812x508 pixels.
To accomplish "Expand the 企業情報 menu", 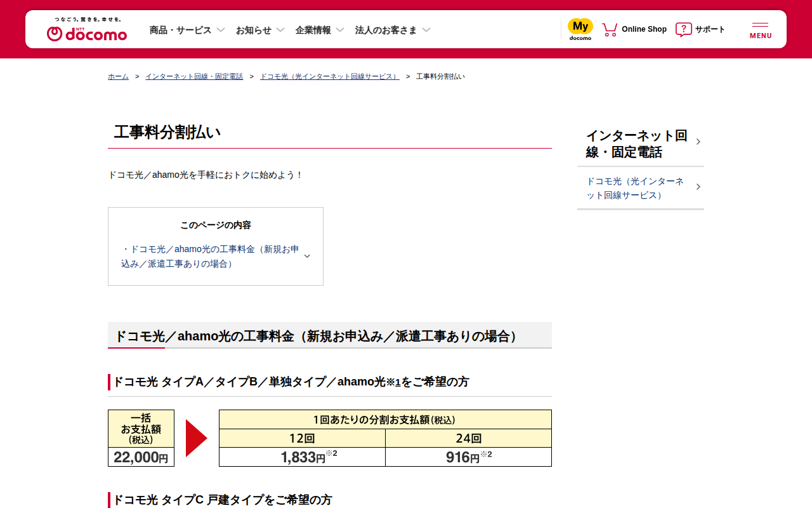I will (320, 30).
